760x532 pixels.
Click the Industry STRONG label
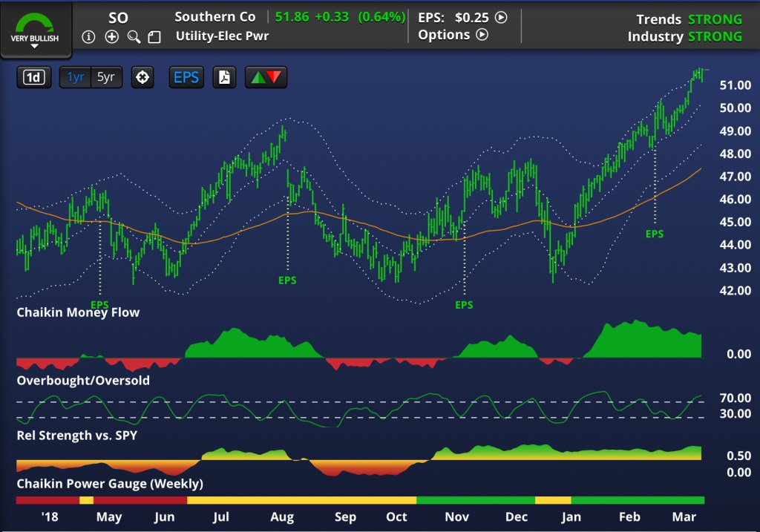click(x=684, y=36)
